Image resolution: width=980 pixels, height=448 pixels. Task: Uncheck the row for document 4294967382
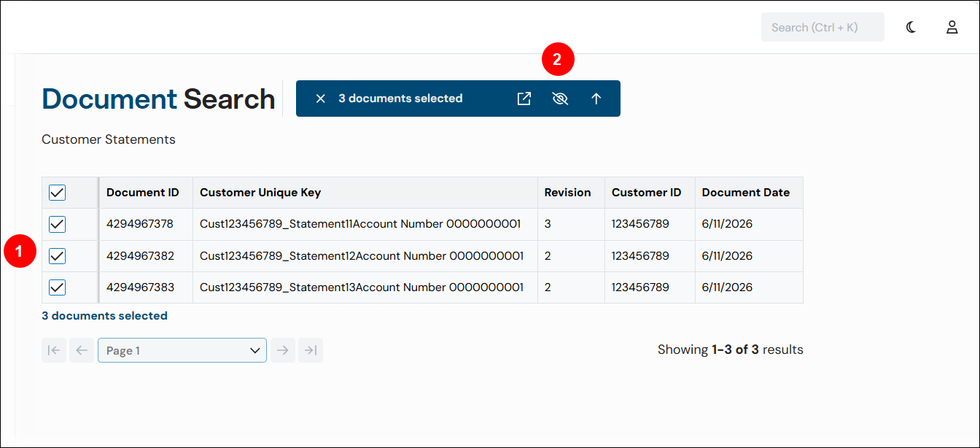coord(57,256)
